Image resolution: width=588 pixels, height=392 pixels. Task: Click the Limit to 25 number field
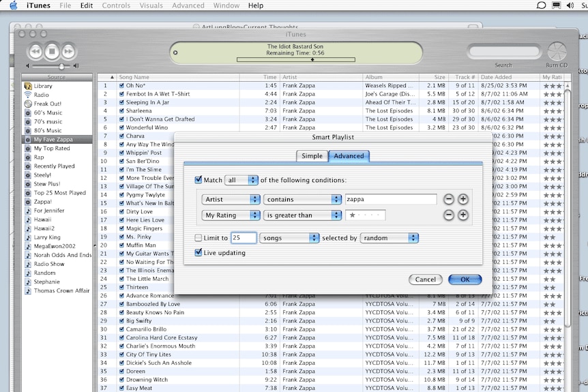coord(244,238)
